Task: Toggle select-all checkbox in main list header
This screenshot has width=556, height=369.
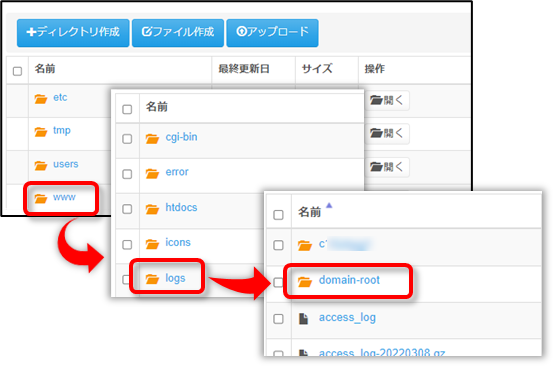Action: point(17,71)
